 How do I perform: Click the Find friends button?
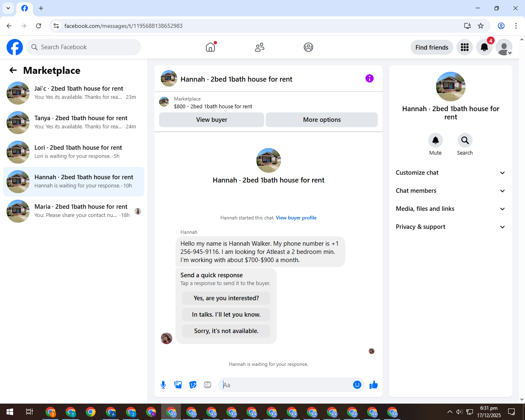[x=432, y=47]
